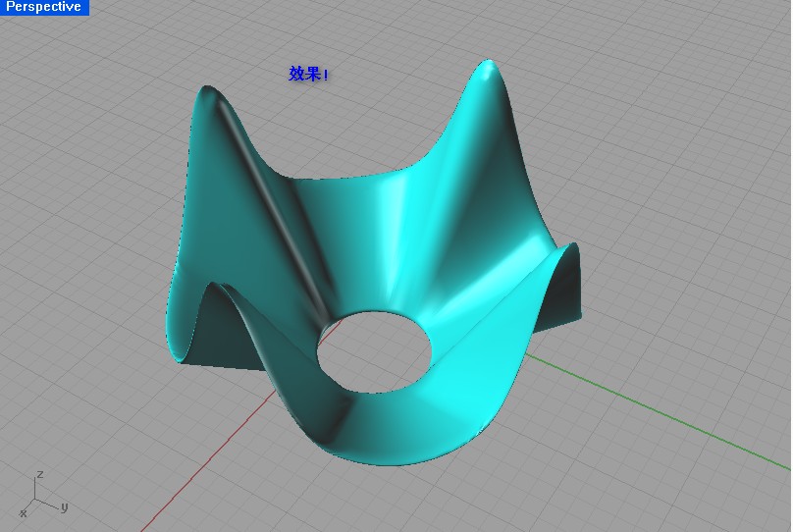
Task: Click the Perspective viewport title label
Action: point(43,7)
